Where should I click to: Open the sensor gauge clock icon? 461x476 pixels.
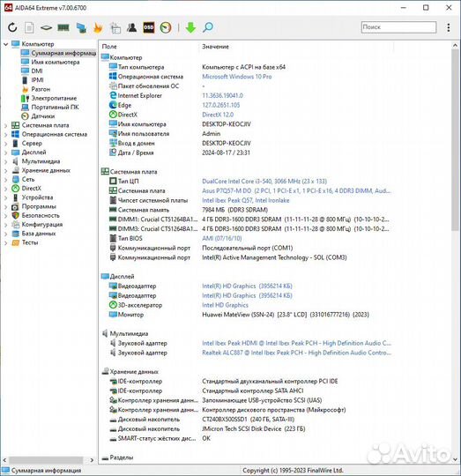(x=166, y=27)
